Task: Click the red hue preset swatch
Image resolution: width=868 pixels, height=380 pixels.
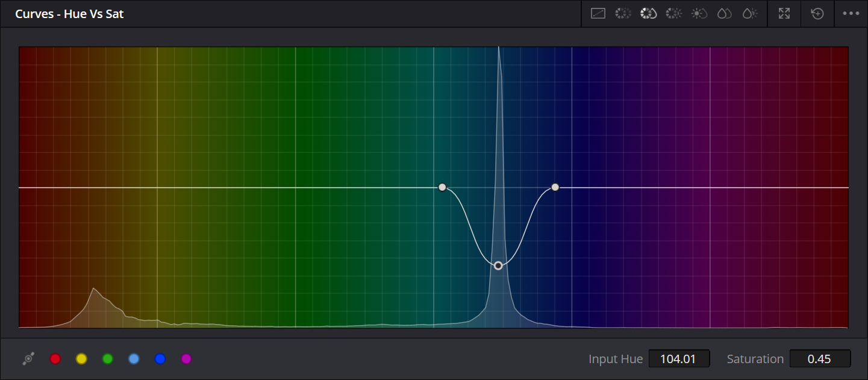Action: coord(55,359)
